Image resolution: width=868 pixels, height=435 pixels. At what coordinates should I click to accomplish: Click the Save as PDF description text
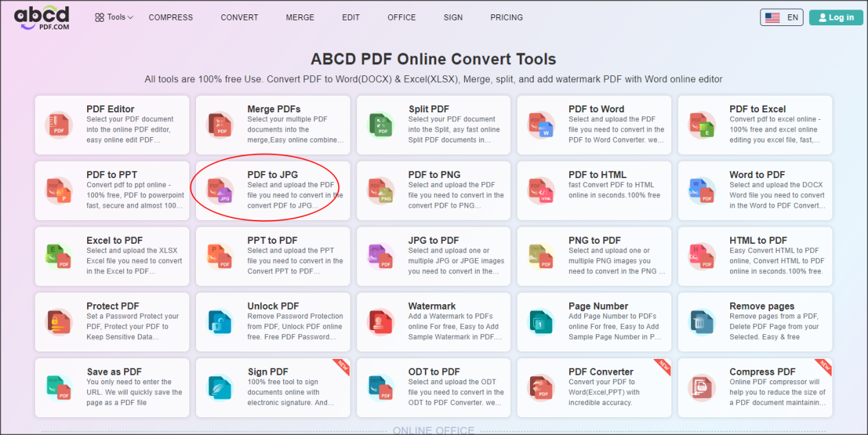pyautogui.click(x=134, y=393)
